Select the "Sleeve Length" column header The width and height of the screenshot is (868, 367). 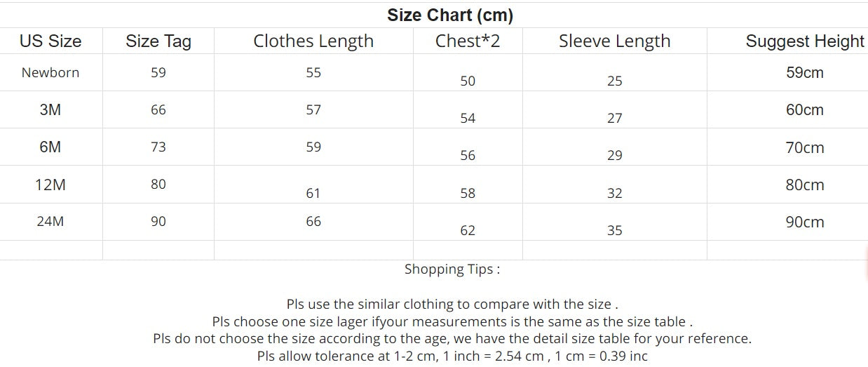(x=614, y=41)
